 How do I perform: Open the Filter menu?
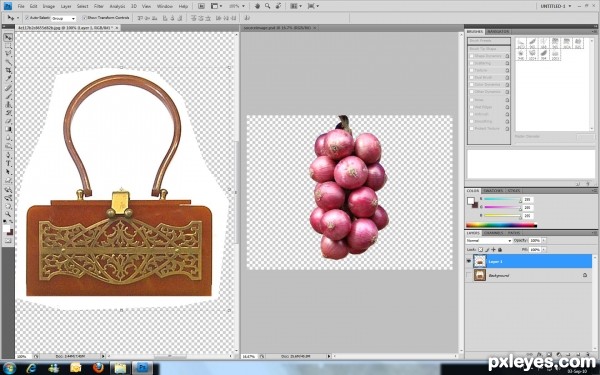99,7
